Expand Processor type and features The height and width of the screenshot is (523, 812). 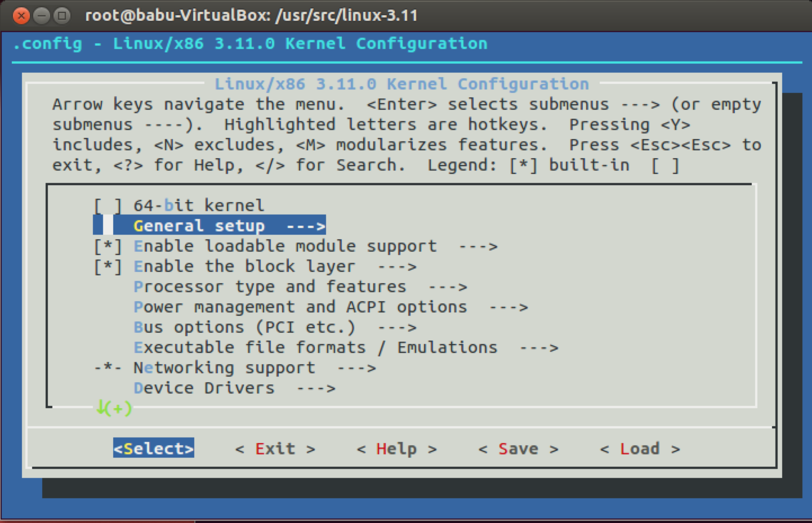pyautogui.click(x=270, y=286)
